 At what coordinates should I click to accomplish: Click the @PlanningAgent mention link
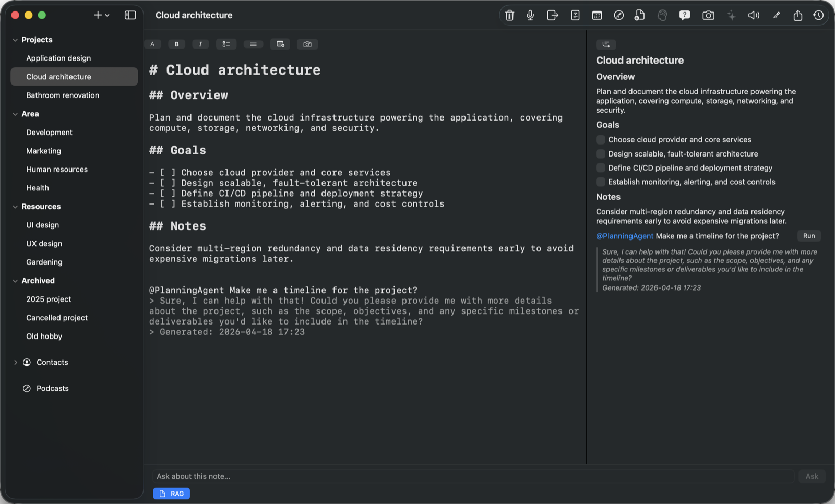pos(625,236)
